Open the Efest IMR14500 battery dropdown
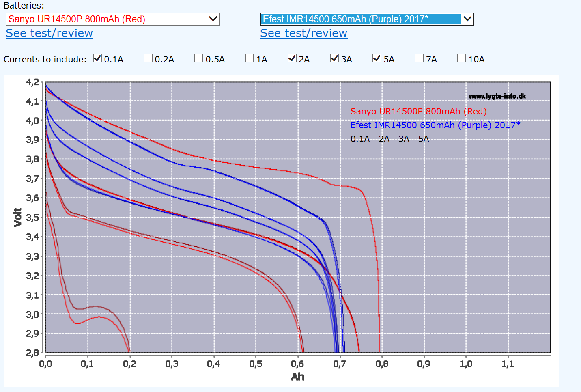This screenshot has height=392, width=581. (x=367, y=19)
